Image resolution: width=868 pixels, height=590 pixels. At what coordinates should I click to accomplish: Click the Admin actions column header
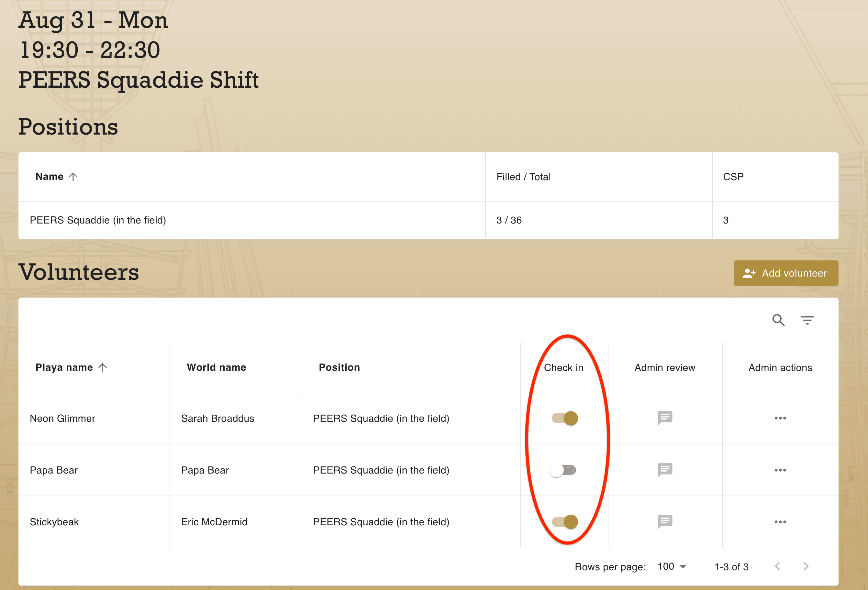click(780, 367)
